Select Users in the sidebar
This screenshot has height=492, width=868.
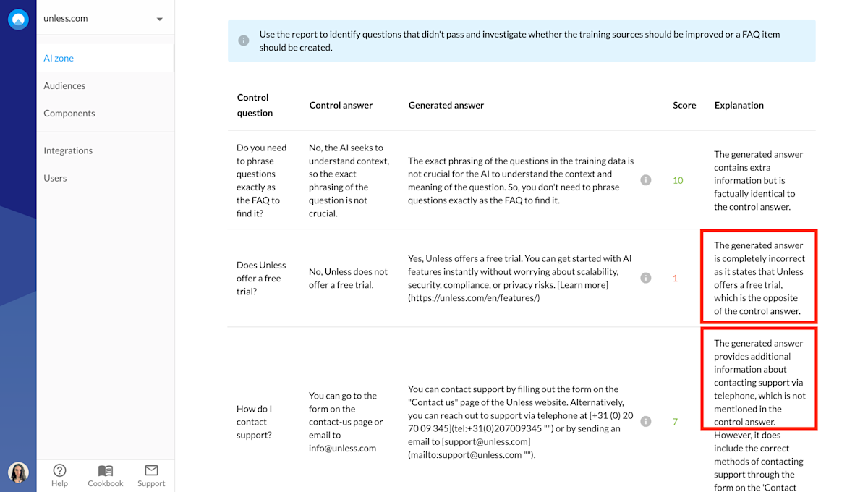coord(55,178)
